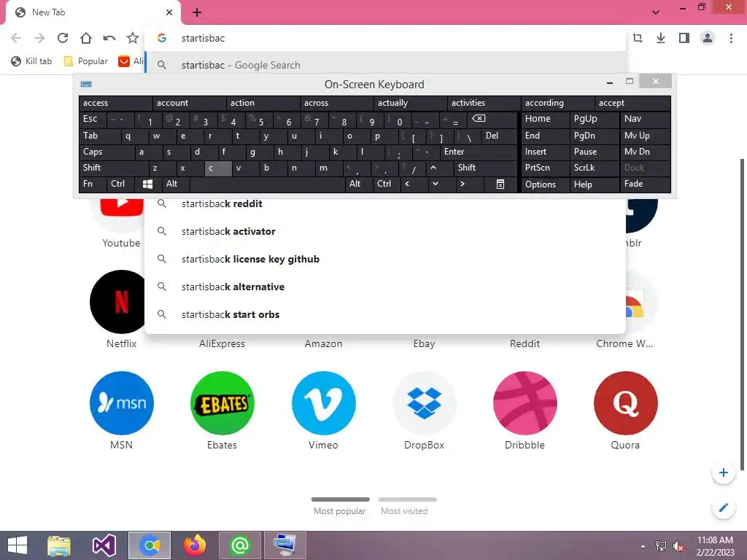Open Firefox from the taskbar
Screen dimensions: 747x560
[x=195, y=545]
